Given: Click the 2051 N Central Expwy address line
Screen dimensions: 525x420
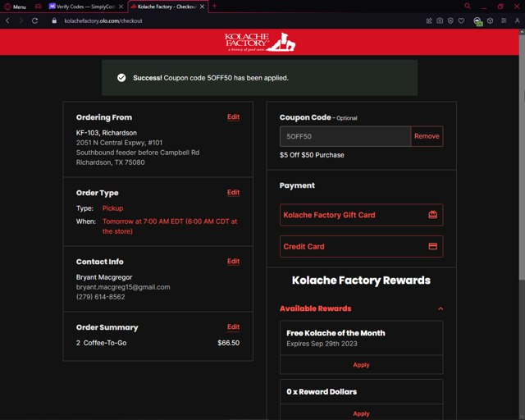Looking at the screenshot, I should click(x=119, y=143).
